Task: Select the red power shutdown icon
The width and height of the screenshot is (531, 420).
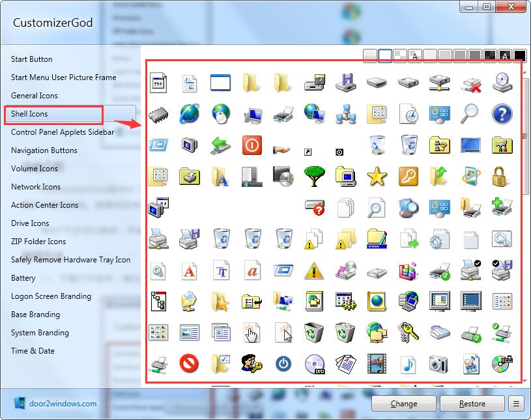Action: pos(251,145)
